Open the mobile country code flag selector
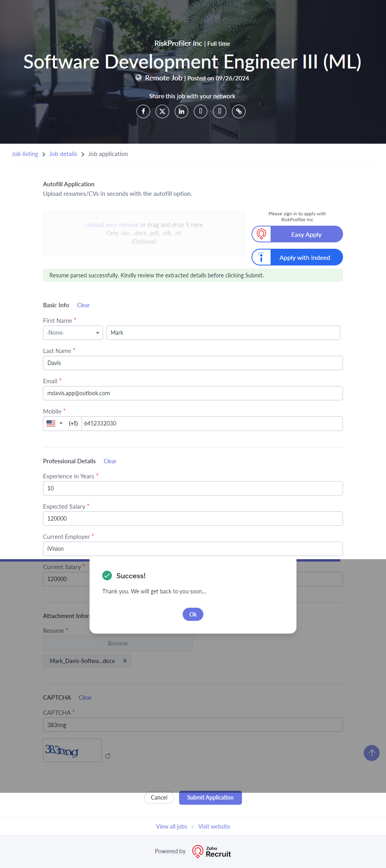 coord(55,423)
